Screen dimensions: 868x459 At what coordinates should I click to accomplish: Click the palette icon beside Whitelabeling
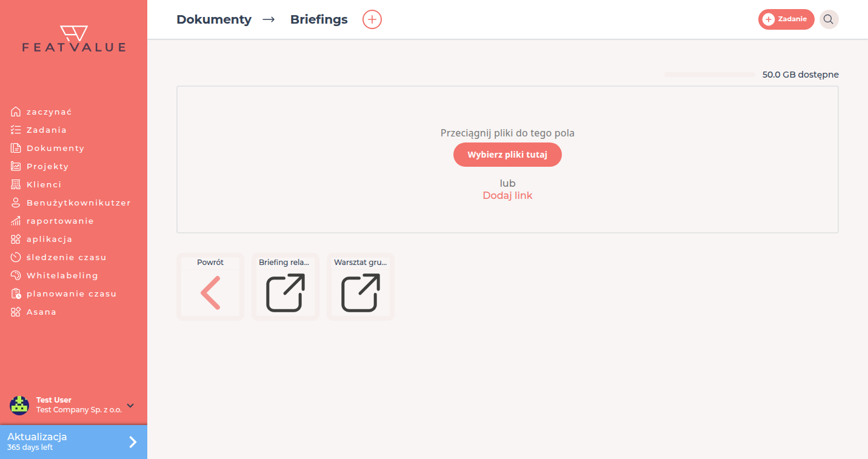pyautogui.click(x=16, y=275)
